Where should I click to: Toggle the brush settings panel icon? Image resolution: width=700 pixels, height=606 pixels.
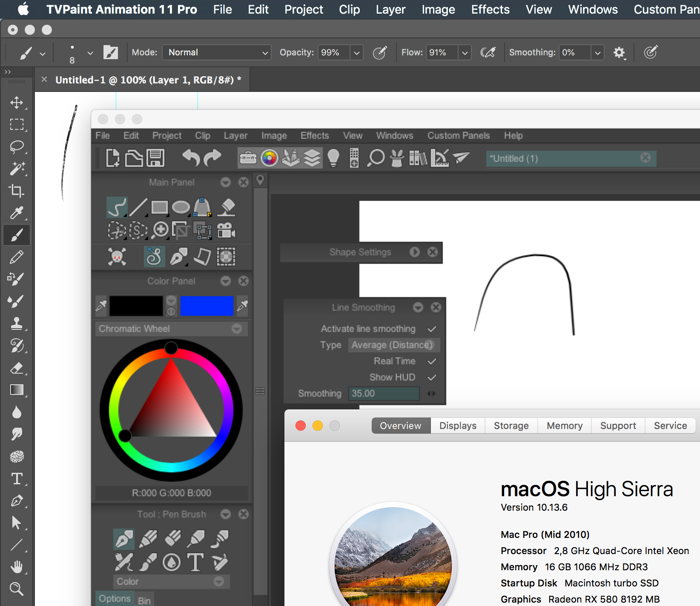(111, 53)
